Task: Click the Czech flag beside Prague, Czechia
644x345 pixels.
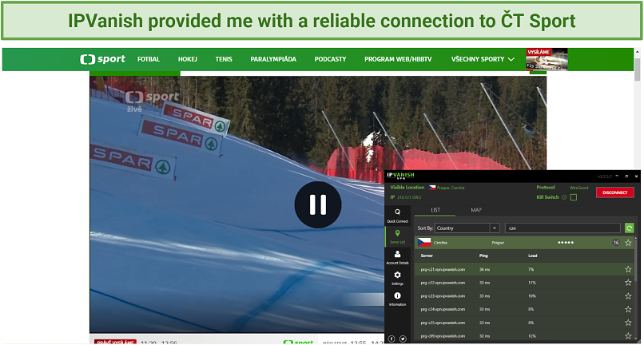Action: (432, 188)
